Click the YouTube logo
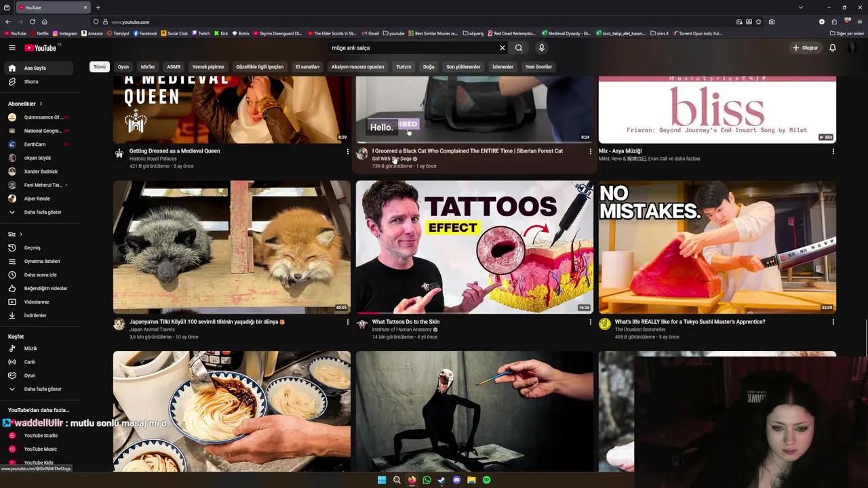 42,47
